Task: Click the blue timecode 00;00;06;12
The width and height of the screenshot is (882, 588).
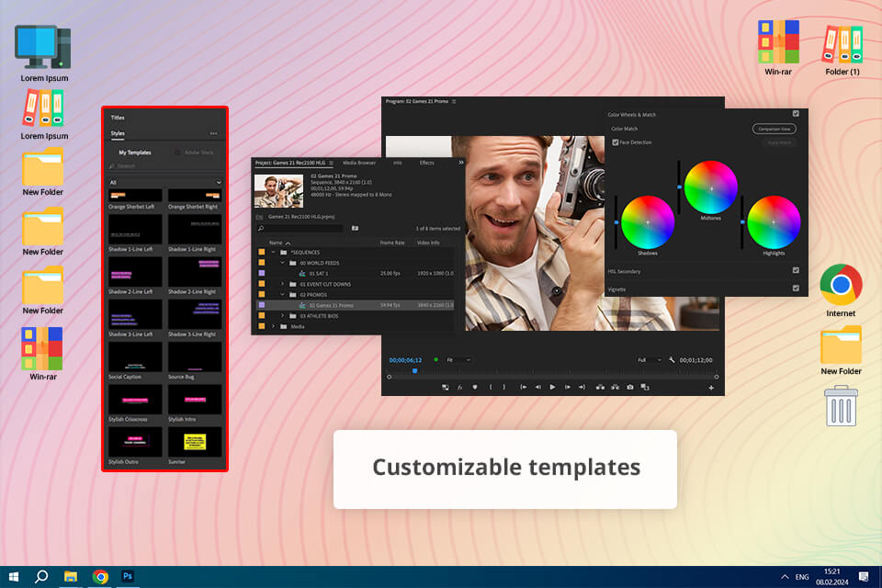Action: 405,360
